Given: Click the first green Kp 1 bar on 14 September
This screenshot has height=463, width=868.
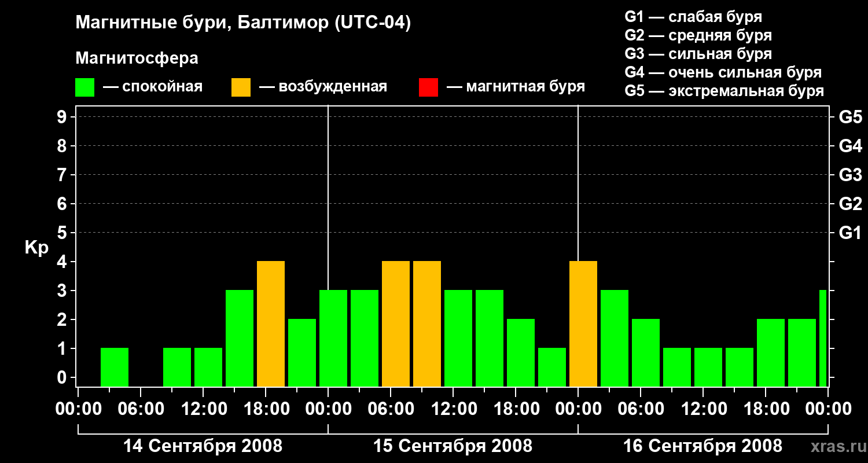Looking at the screenshot, I should pyautogui.click(x=115, y=367).
